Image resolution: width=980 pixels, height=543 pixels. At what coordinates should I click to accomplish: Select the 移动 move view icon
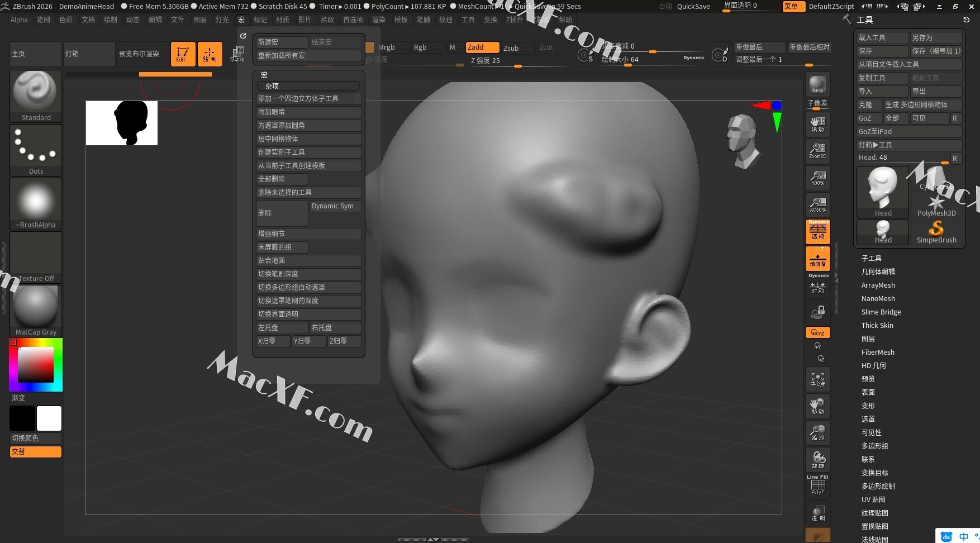817,406
